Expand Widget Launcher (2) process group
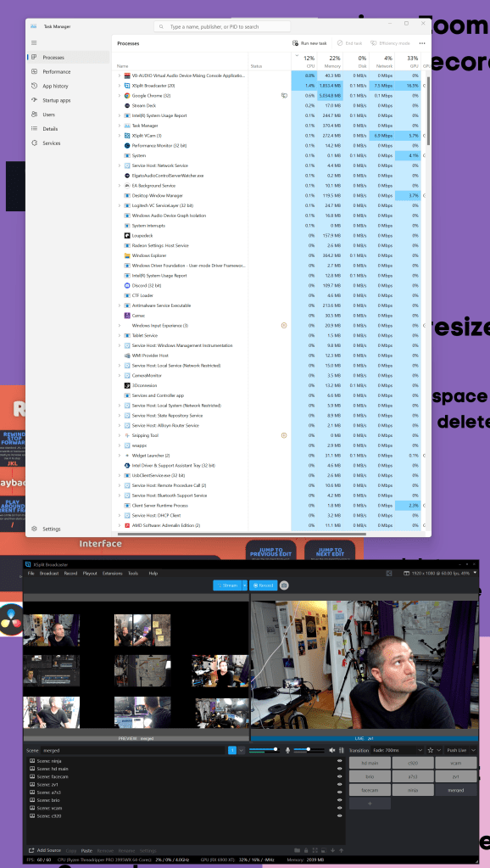This screenshot has height=868, width=490. (119, 456)
